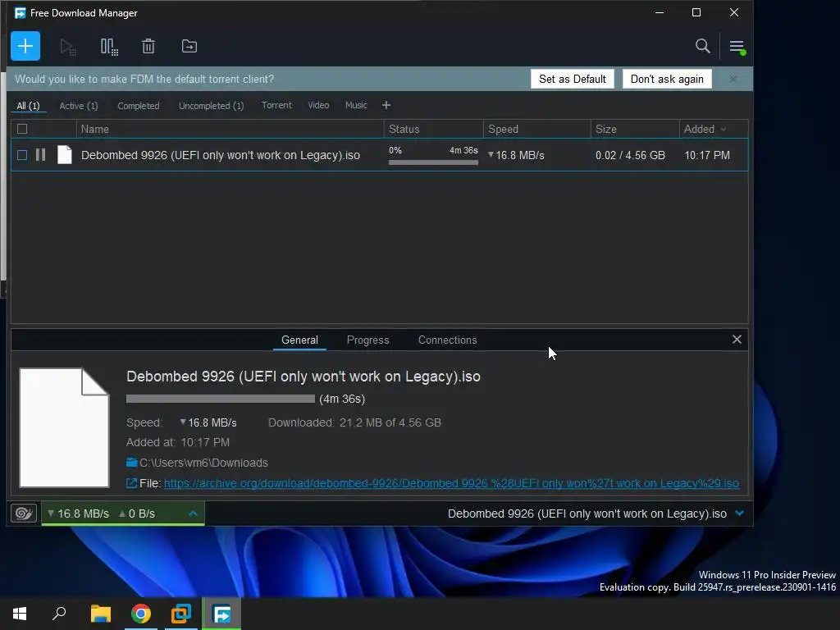Open taskbar Search

click(59, 614)
